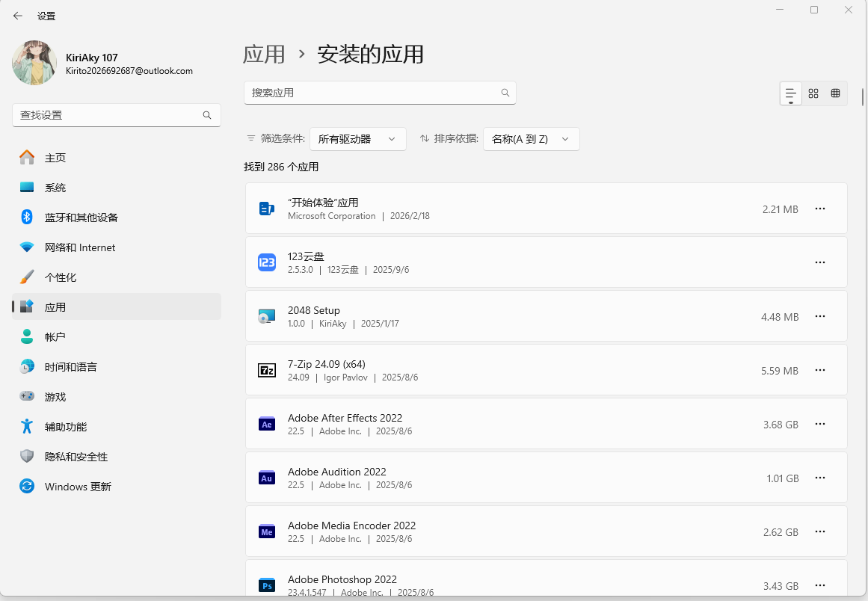Switch to table view layout icon

pyautogui.click(x=836, y=93)
